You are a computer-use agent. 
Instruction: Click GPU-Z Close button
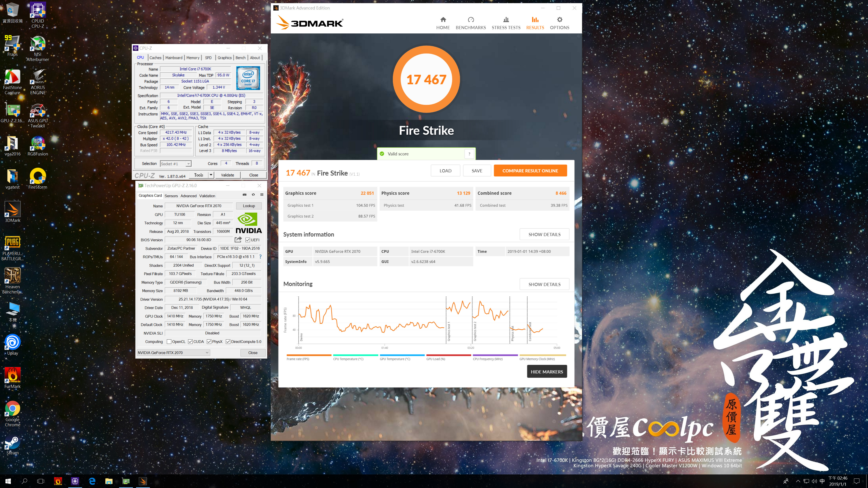coord(253,353)
